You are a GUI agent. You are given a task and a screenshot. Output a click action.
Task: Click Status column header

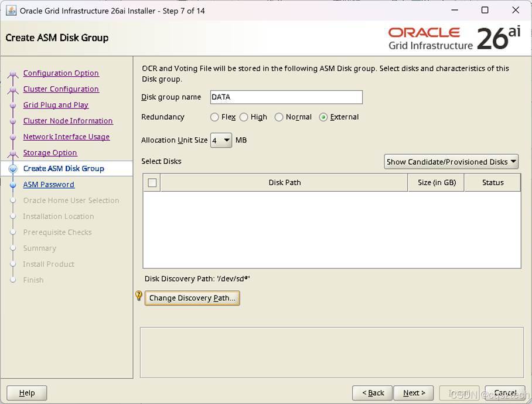pyautogui.click(x=493, y=182)
